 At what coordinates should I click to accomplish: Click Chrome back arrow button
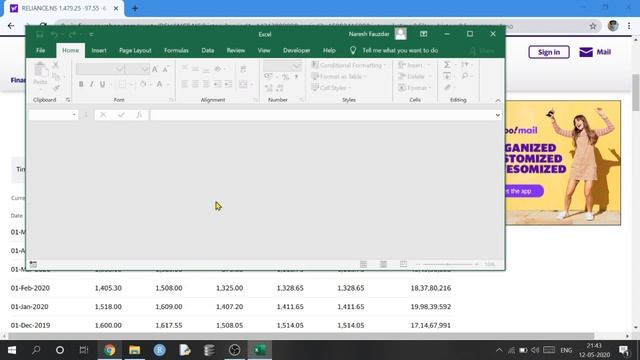click(x=11, y=26)
